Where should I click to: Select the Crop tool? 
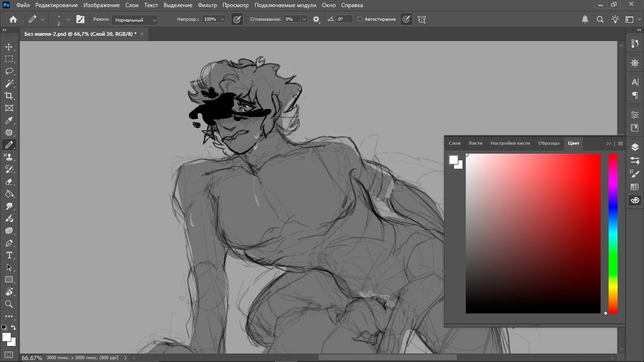click(x=9, y=96)
